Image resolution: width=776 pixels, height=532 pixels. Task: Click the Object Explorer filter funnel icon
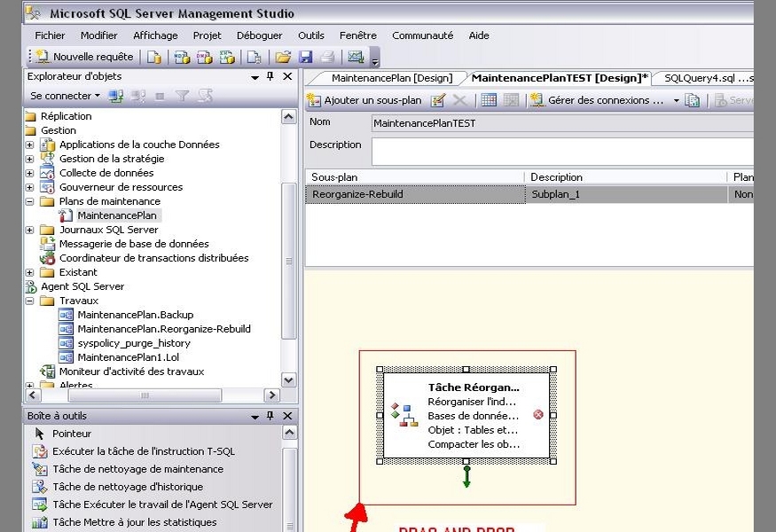coord(182,96)
